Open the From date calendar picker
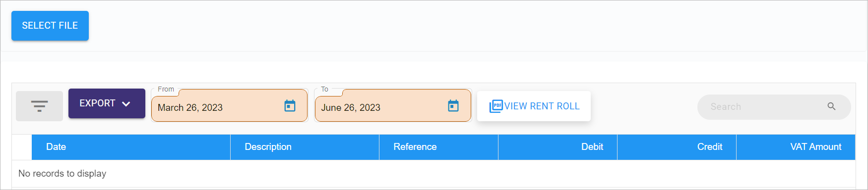Screen dimensions: 868x190 290,106
